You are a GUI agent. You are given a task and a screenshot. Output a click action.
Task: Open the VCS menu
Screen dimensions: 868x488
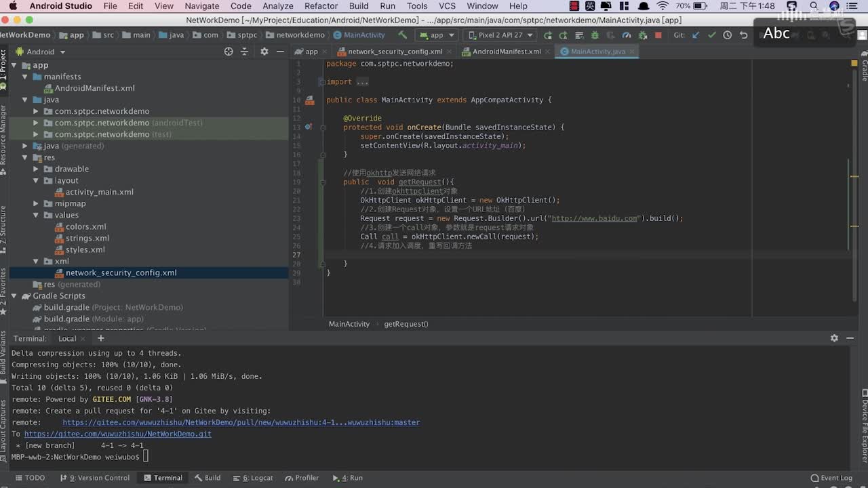click(447, 6)
